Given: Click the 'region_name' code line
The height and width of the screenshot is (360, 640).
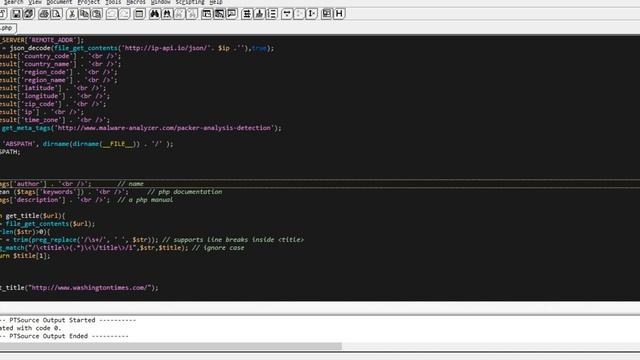Looking at the screenshot, I should click(x=59, y=80).
